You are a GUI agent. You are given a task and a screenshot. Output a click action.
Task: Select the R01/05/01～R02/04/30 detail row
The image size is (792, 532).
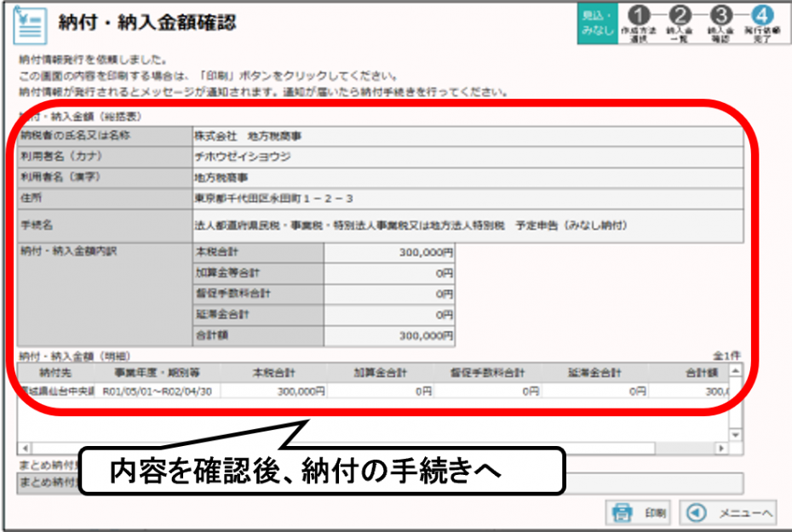pyautogui.click(x=162, y=392)
